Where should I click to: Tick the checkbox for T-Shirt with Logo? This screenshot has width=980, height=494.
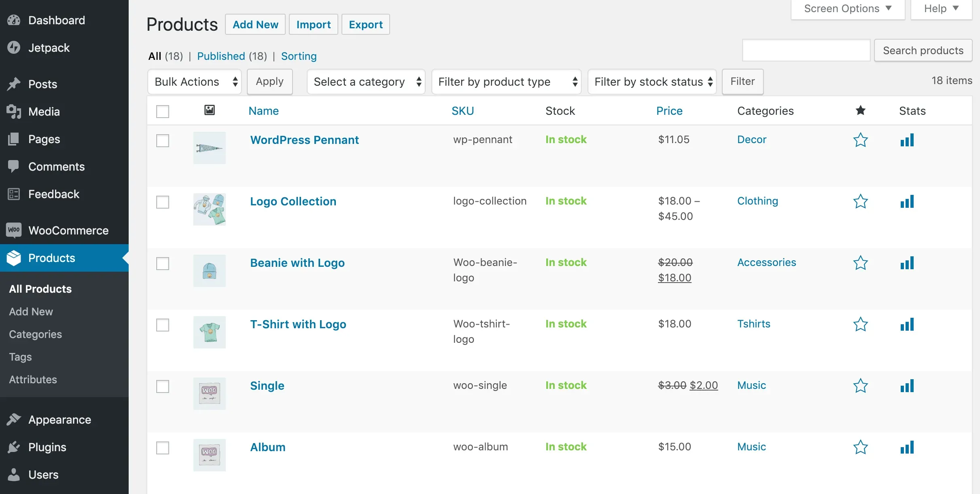click(x=163, y=325)
